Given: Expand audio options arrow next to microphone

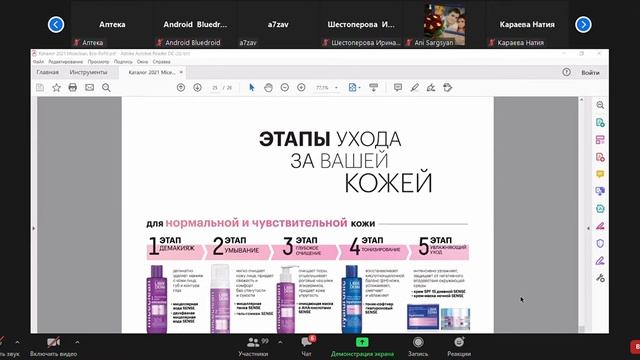Looking at the screenshot, I should coord(17,342).
